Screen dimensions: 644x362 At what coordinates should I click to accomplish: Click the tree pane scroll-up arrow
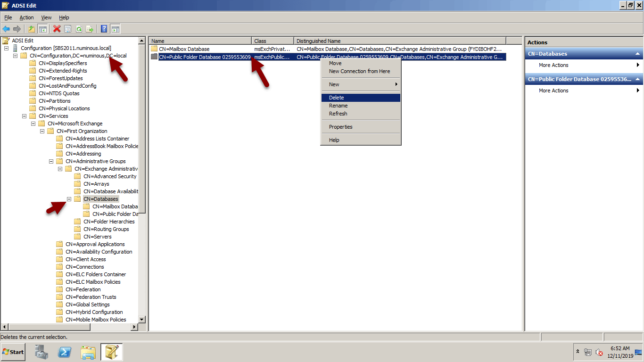point(142,41)
